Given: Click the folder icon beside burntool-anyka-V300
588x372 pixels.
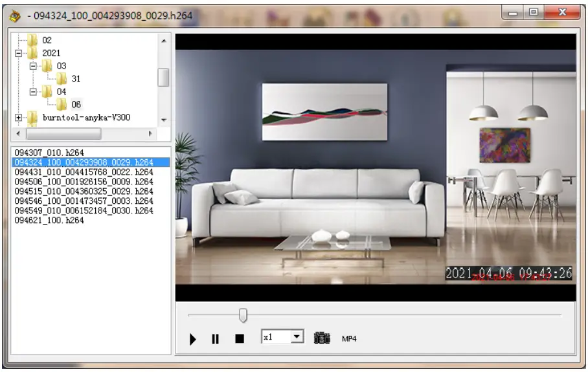Looking at the screenshot, I should (x=32, y=118).
